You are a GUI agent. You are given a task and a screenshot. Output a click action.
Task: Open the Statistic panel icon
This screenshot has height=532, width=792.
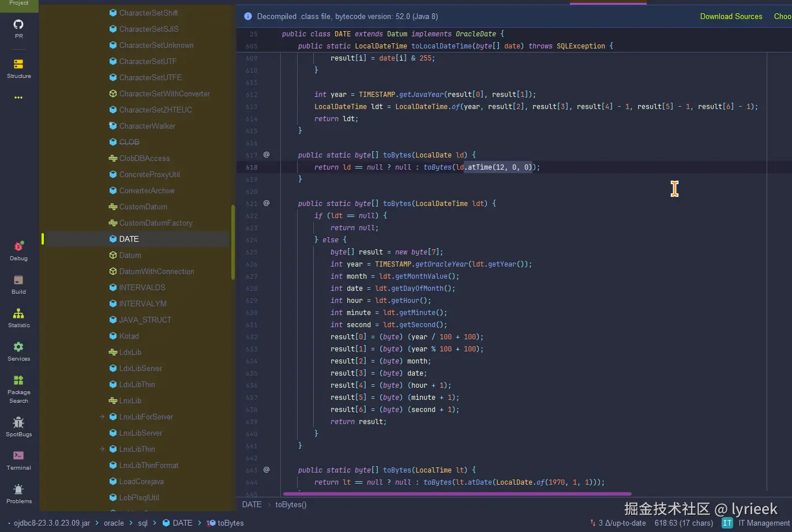tap(18, 317)
